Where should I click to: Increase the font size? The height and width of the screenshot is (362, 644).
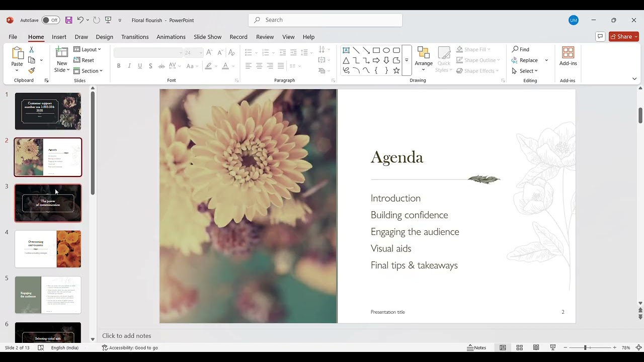click(209, 52)
